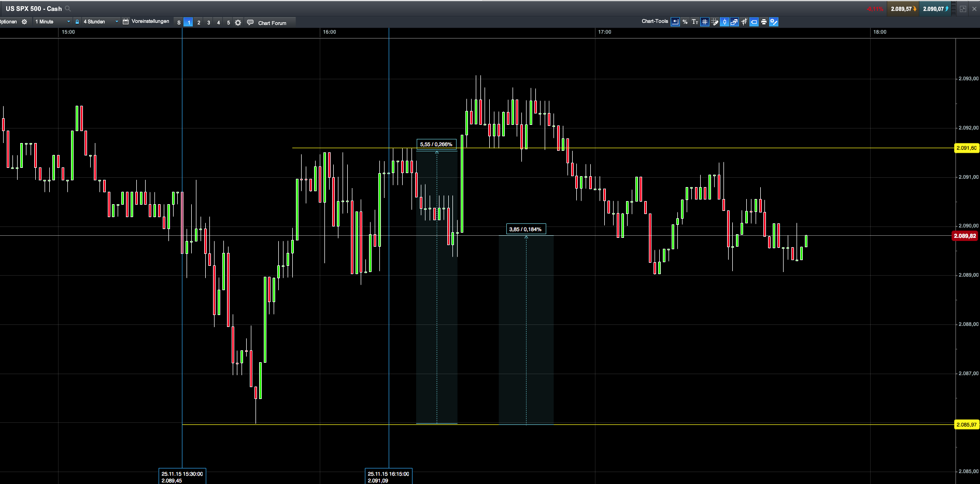Open the text annotation tool (Tt icon)

[x=694, y=22]
